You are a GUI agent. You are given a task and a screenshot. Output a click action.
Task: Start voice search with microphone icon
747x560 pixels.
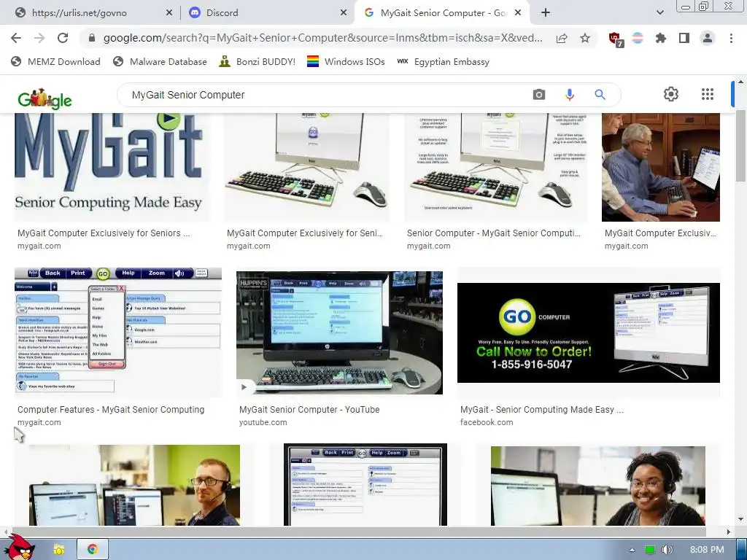[x=569, y=95]
